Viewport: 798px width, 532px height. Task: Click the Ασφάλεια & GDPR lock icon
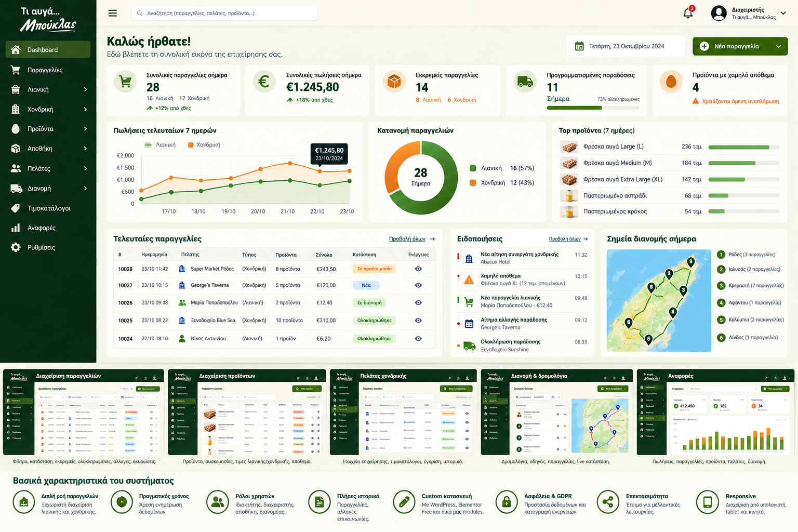point(506,502)
